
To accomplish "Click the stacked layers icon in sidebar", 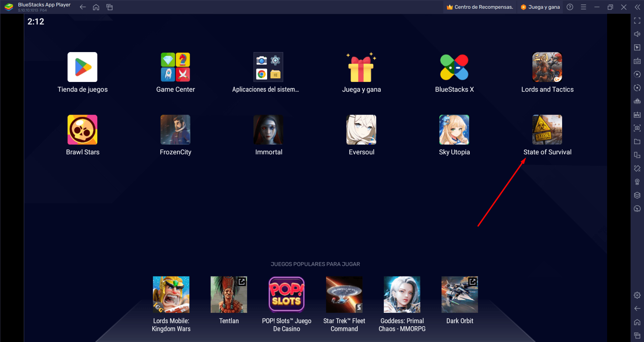I will (637, 195).
